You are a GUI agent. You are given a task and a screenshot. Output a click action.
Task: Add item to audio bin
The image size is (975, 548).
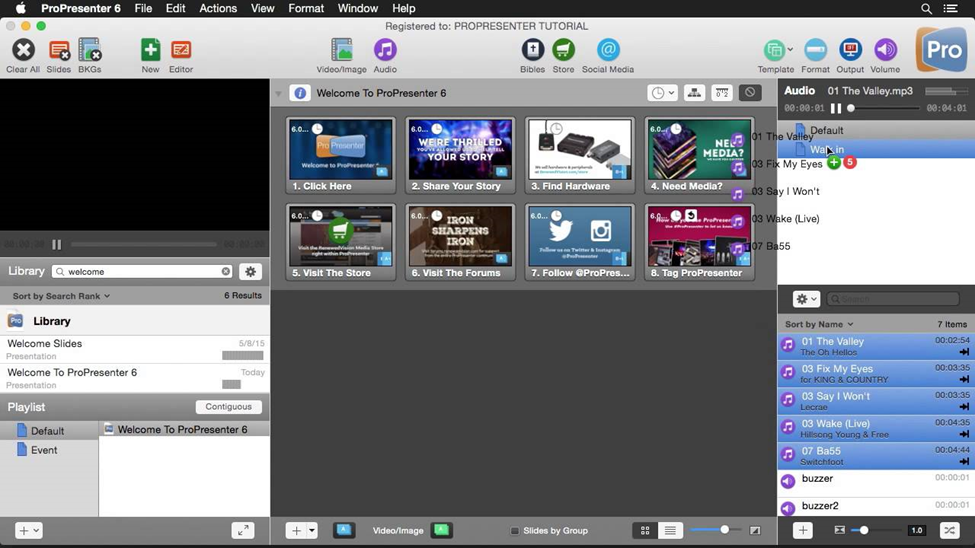803,531
